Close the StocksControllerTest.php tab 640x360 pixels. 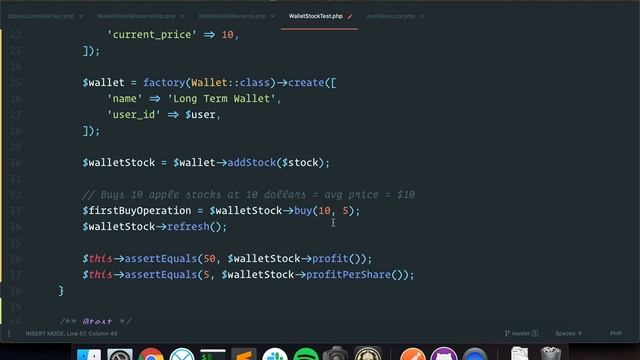coord(81,16)
